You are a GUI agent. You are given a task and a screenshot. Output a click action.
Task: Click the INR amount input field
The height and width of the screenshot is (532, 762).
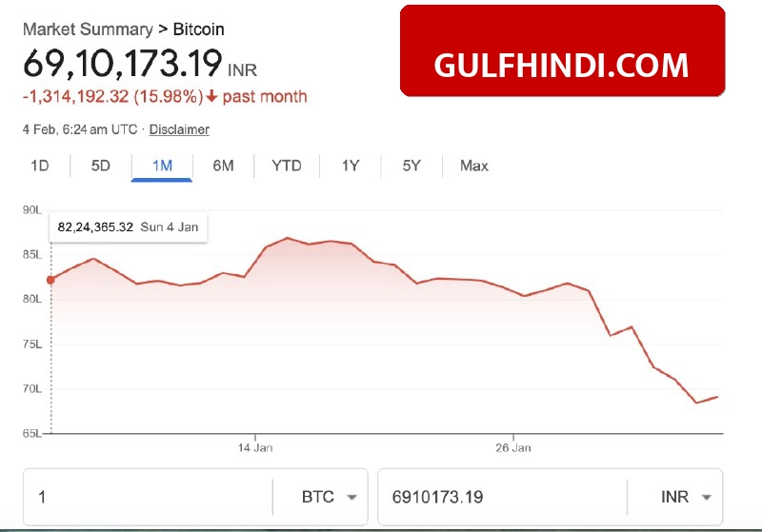click(x=500, y=497)
